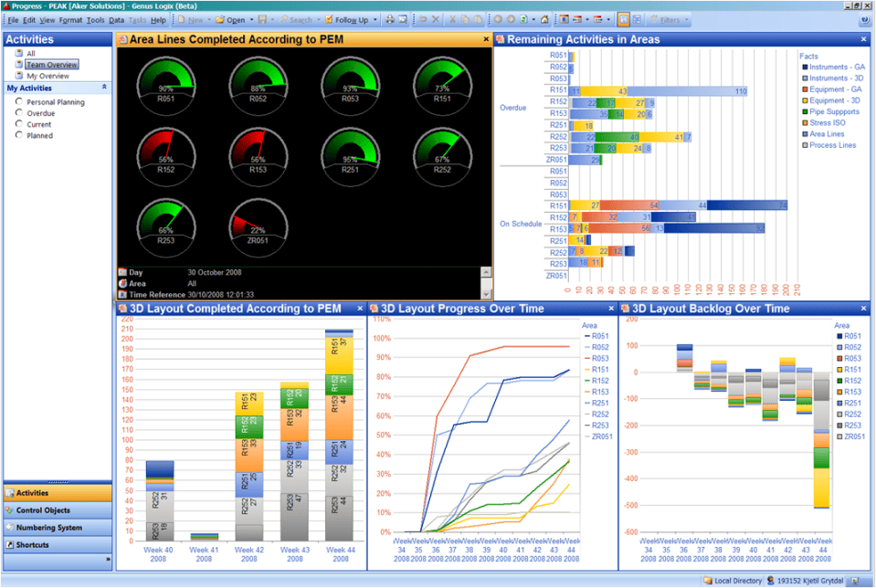Click the Undo arrow icon
This screenshot has height=588, width=876.
[x=423, y=19]
